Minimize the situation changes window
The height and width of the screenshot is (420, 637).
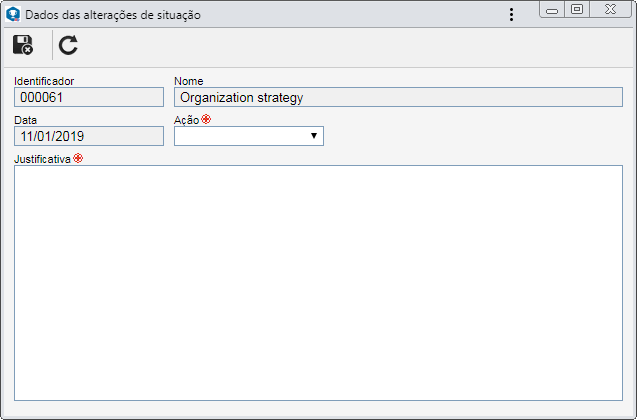pos(552,10)
